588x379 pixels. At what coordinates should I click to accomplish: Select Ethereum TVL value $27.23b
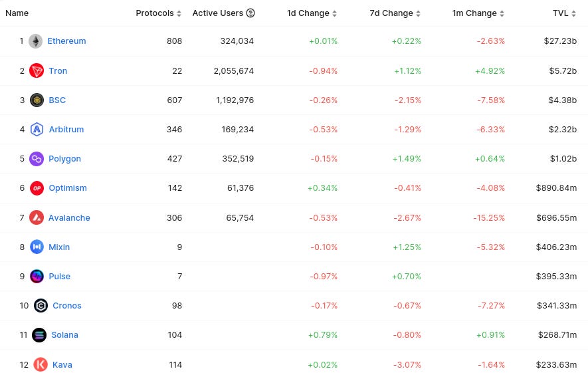click(x=560, y=41)
